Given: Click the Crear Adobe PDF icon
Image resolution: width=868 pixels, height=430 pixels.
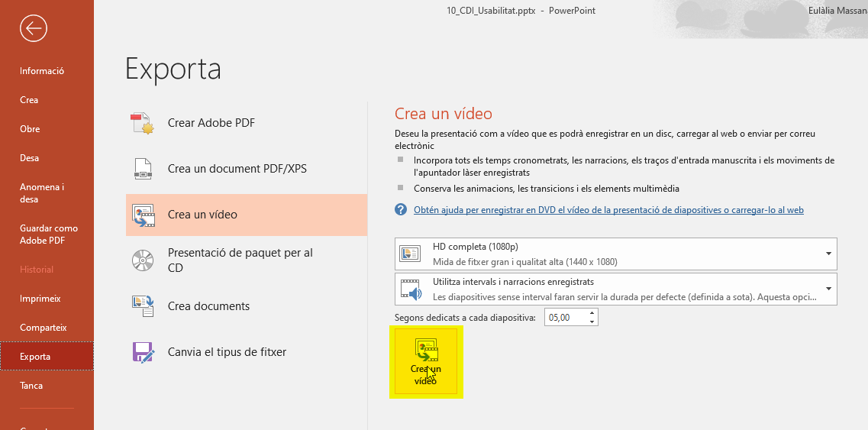Looking at the screenshot, I should tap(143, 123).
